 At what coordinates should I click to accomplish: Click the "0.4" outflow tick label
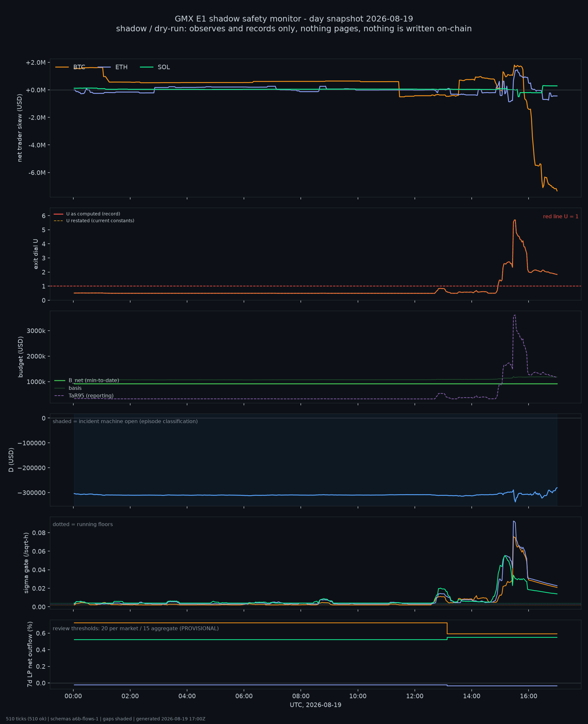point(41,650)
